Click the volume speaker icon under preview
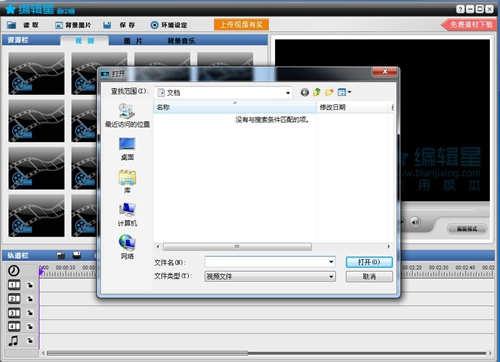The image size is (500, 362). (415, 222)
